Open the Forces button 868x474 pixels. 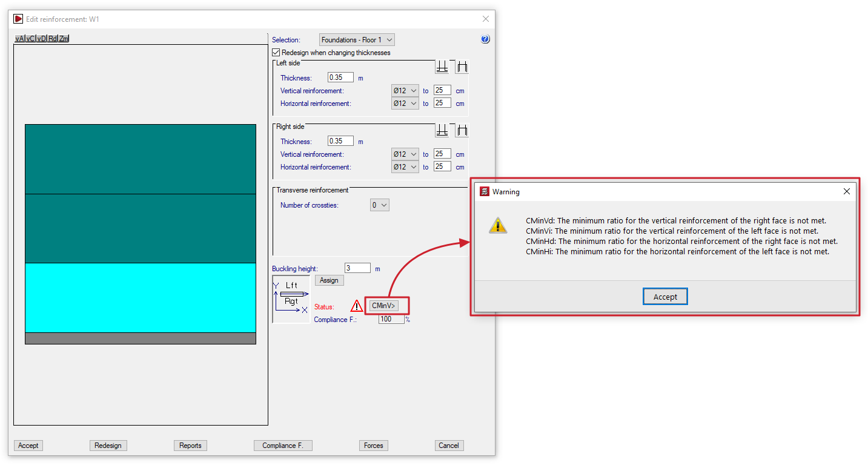coord(373,446)
